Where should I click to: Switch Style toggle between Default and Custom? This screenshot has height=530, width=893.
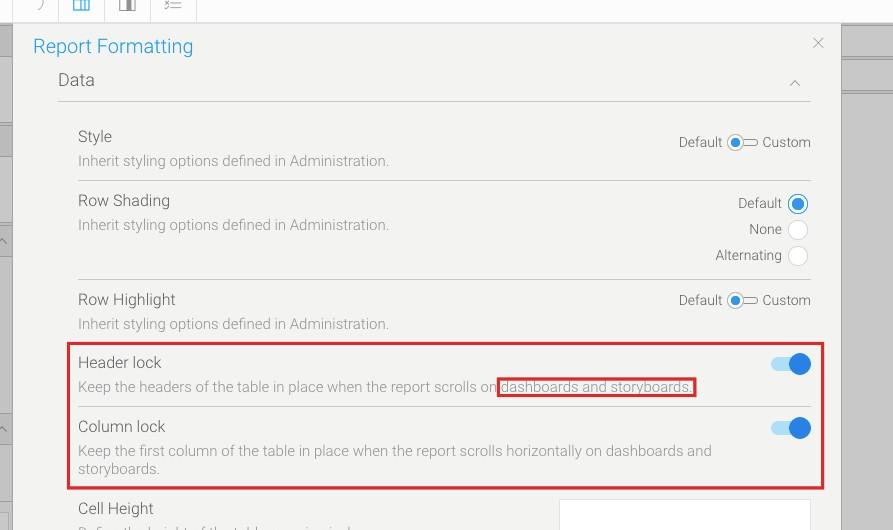coord(742,142)
